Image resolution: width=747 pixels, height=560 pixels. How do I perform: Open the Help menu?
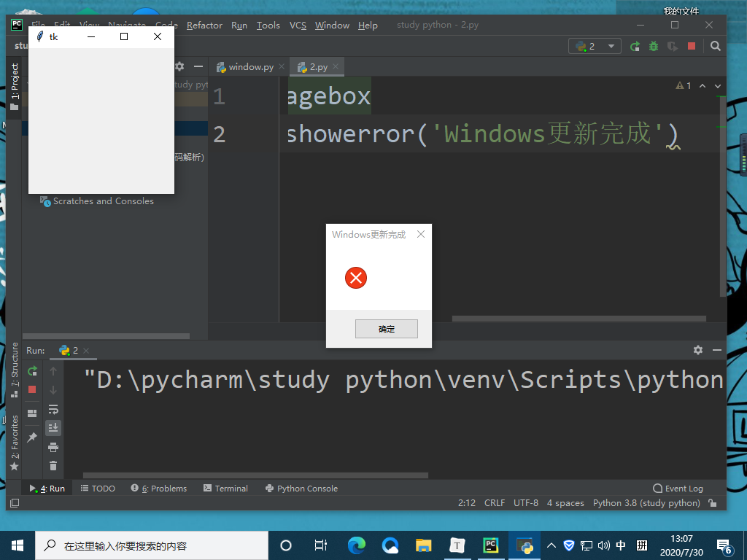click(368, 26)
